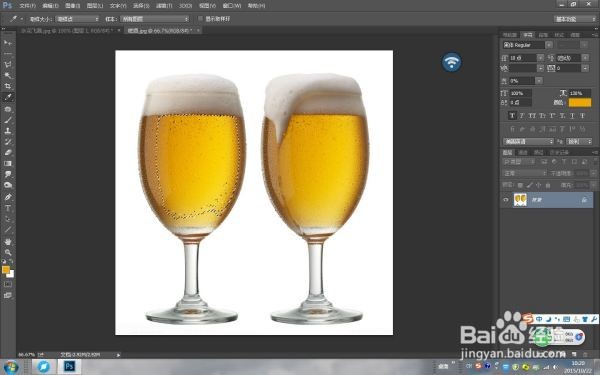Click the orange text color swatch
Image resolution: width=600 pixels, height=375 pixels.
580,103
